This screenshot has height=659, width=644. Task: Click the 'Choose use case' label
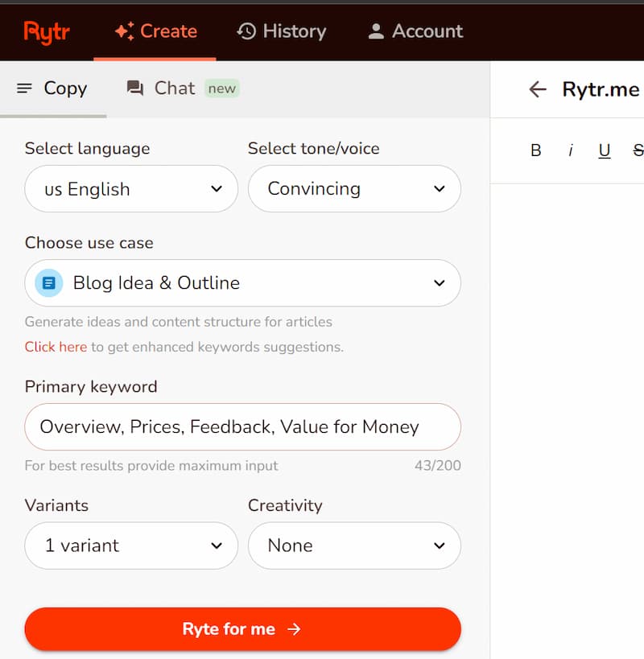pos(89,243)
